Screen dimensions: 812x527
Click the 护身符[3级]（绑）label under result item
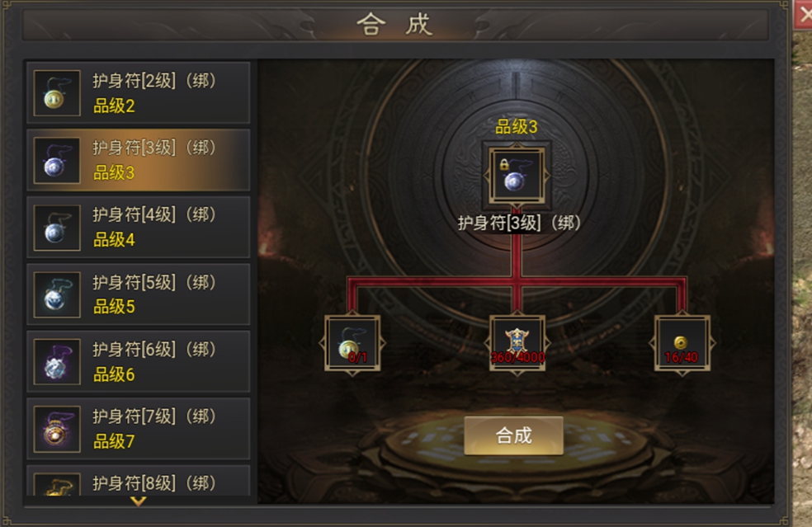(x=519, y=224)
